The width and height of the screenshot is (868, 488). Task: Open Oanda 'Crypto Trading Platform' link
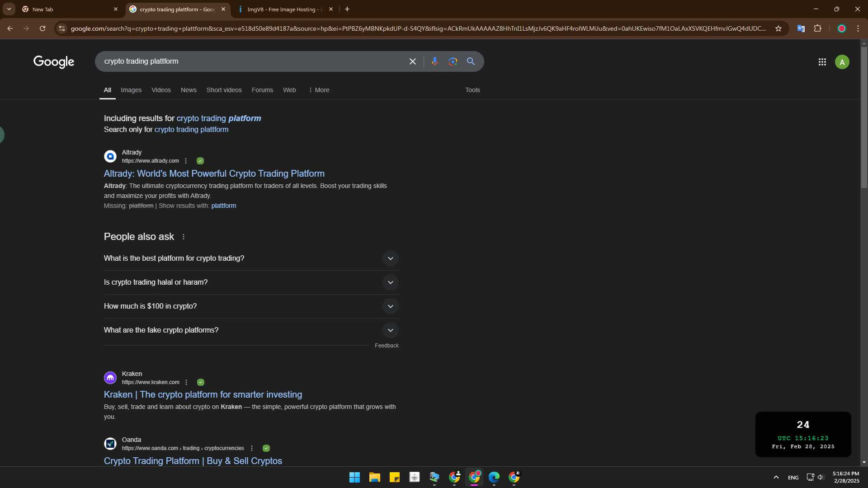click(x=193, y=461)
